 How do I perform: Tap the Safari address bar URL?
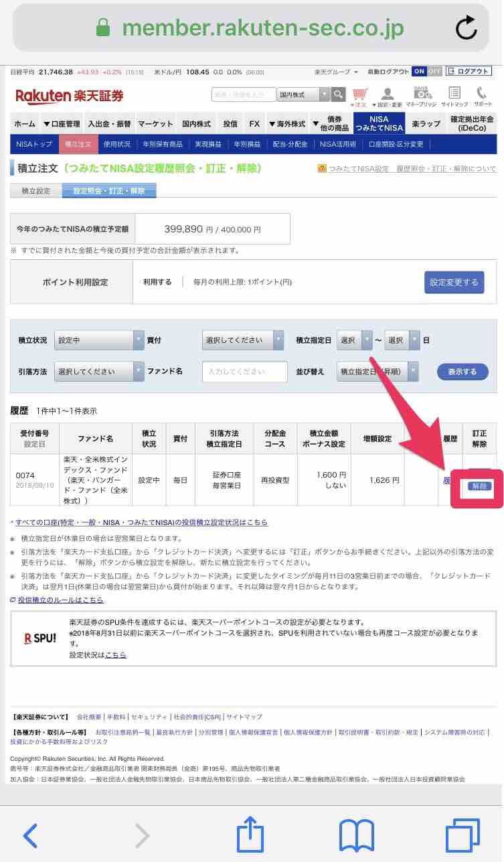[x=263, y=28]
